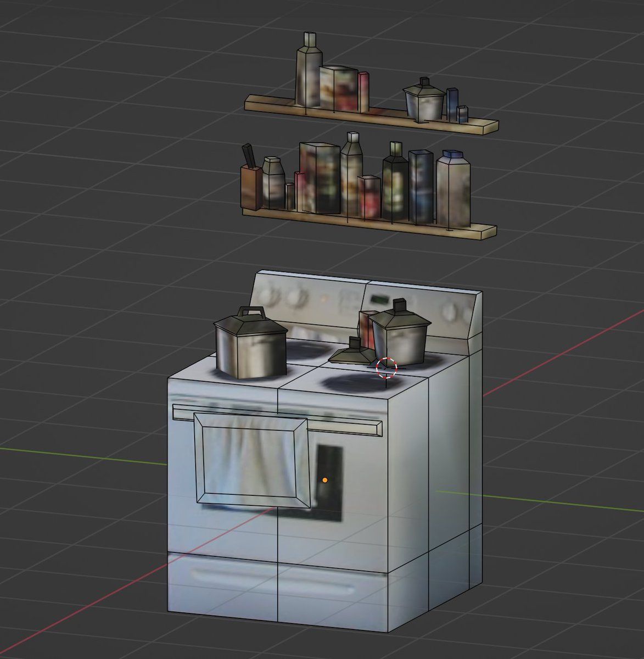Select the red box on the upper shelf
Image resolution: width=644 pixels, height=659 pixels.
(363, 91)
